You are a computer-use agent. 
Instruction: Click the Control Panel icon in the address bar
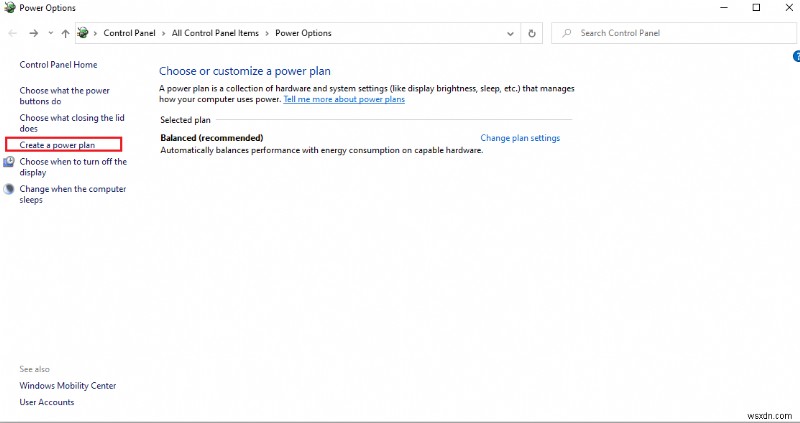(x=83, y=33)
